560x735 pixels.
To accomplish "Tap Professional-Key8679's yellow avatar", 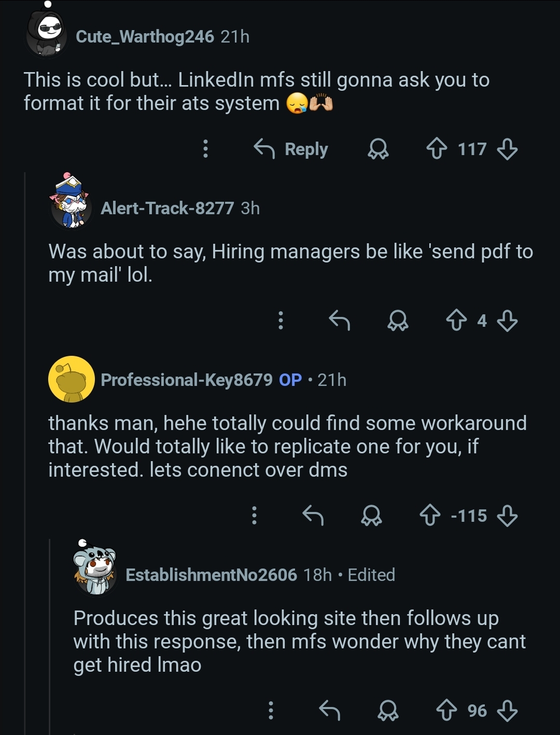I will click(71, 379).
